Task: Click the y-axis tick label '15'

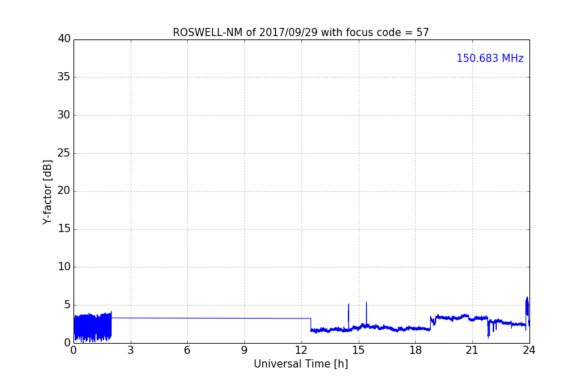Action: (x=64, y=229)
